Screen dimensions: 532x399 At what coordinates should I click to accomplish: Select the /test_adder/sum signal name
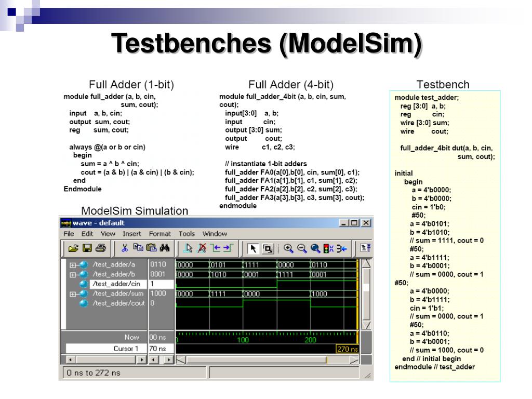pos(118,294)
